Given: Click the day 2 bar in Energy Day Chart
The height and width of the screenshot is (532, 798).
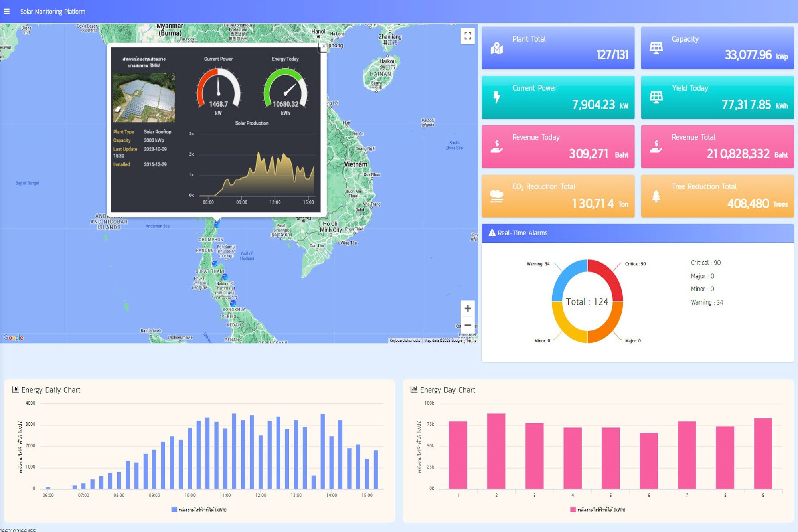Looking at the screenshot, I should pyautogui.click(x=496, y=451).
